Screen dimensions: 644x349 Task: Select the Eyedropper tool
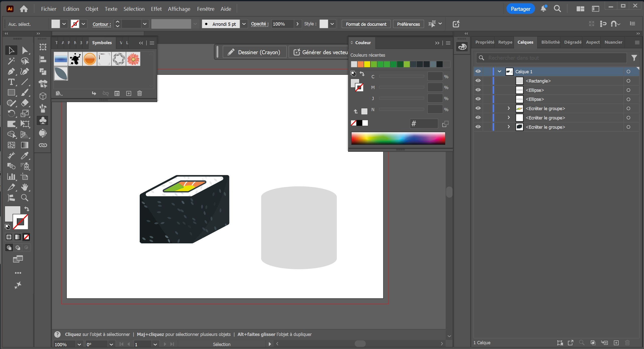(x=25, y=156)
